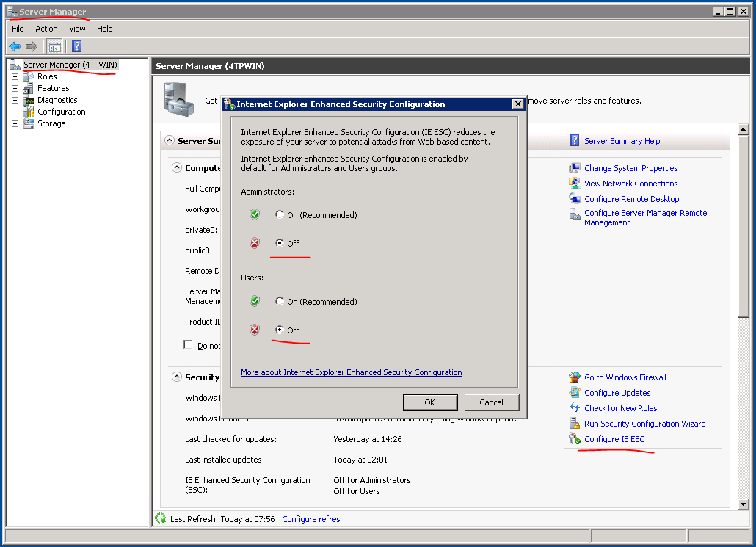756x547 pixels.
Task: Close the IE Enhanced Security Configuration dialog
Action: [517, 104]
